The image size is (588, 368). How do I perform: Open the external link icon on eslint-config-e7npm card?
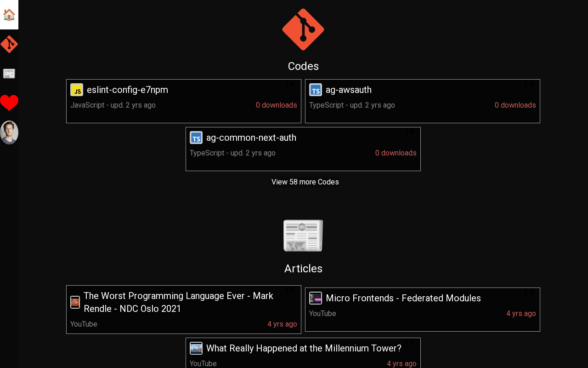[x=290, y=85]
